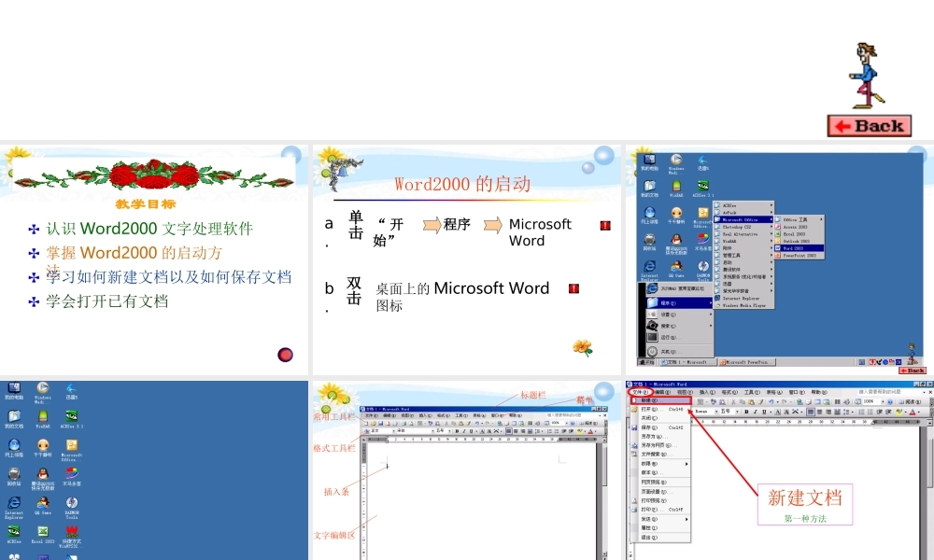Screen dimensions: 934x560
Task: Select Access 2003 in the Office submenu
Action: tap(799, 227)
